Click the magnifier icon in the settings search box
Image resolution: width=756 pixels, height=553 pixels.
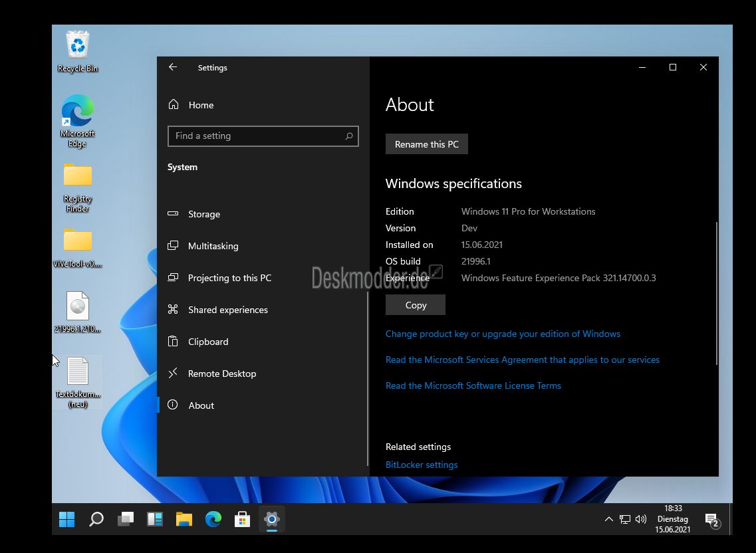pos(349,136)
